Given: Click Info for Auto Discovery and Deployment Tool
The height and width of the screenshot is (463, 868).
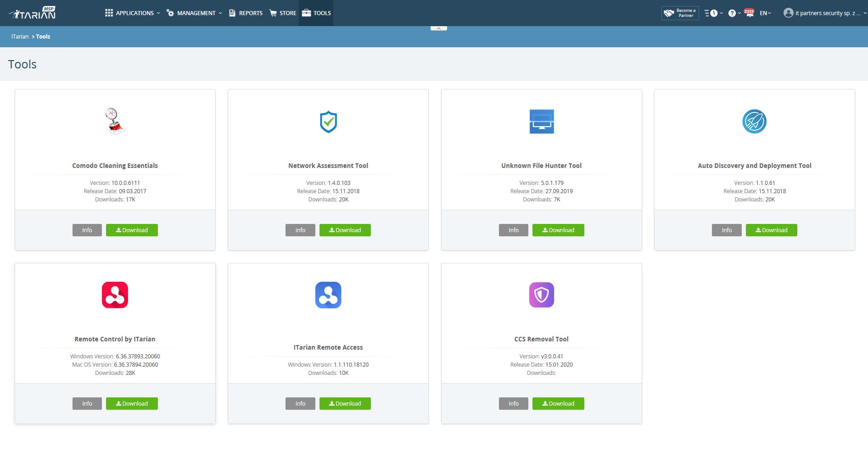Looking at the screenshot, I should pyautogui.click(x=727, y=230).
